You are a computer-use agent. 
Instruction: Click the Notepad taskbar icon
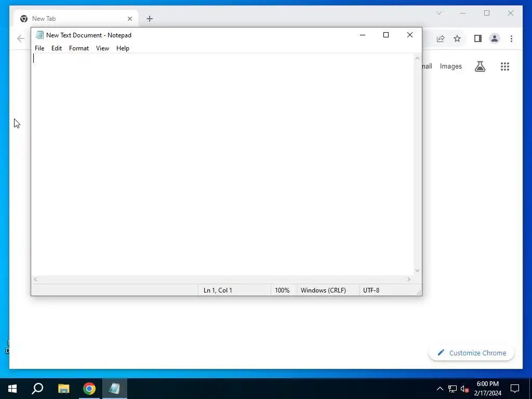click(115, 389)
